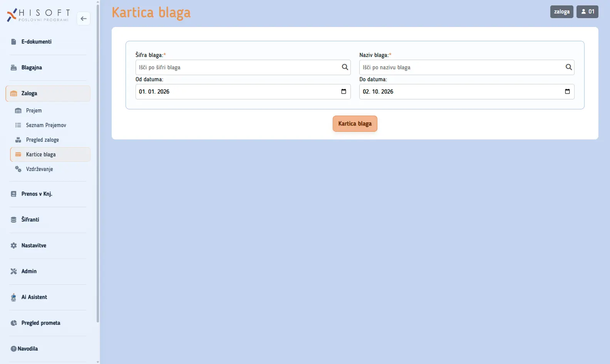The width and height of the screenshot is (610, 364).
Task: Search by item name magnifier icon
Action: click(569, 67)
